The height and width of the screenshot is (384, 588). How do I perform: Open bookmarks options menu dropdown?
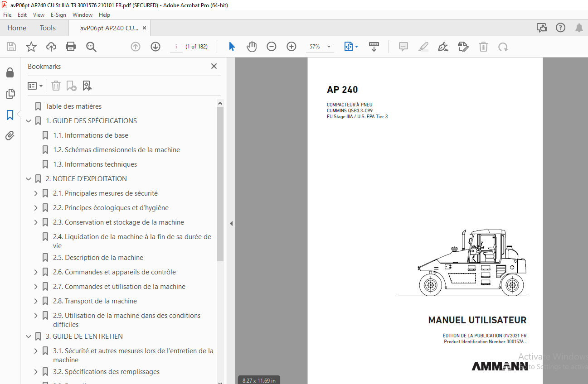click(x=35, y=86)
